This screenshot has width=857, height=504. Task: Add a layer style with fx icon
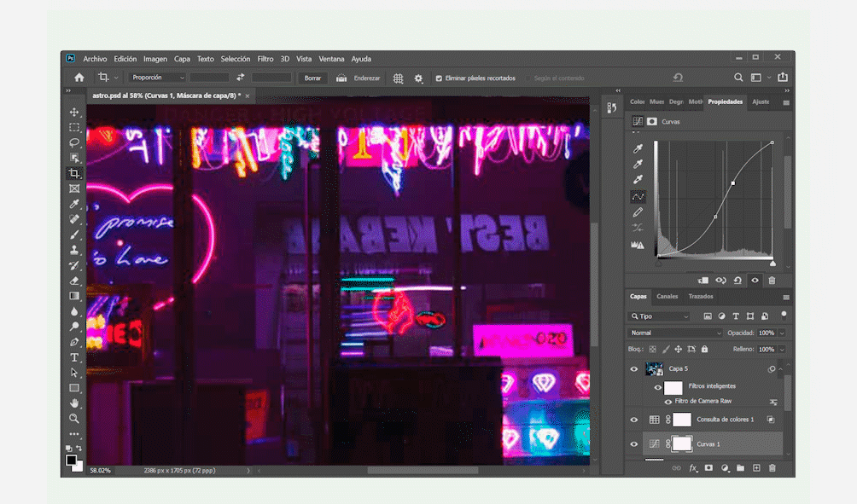click(x=693, y=468)
